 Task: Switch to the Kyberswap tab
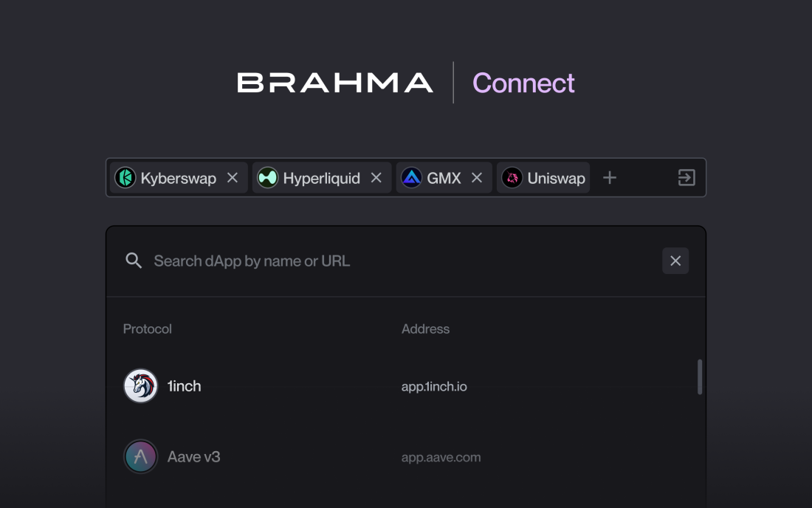click(x=178, y=178)
